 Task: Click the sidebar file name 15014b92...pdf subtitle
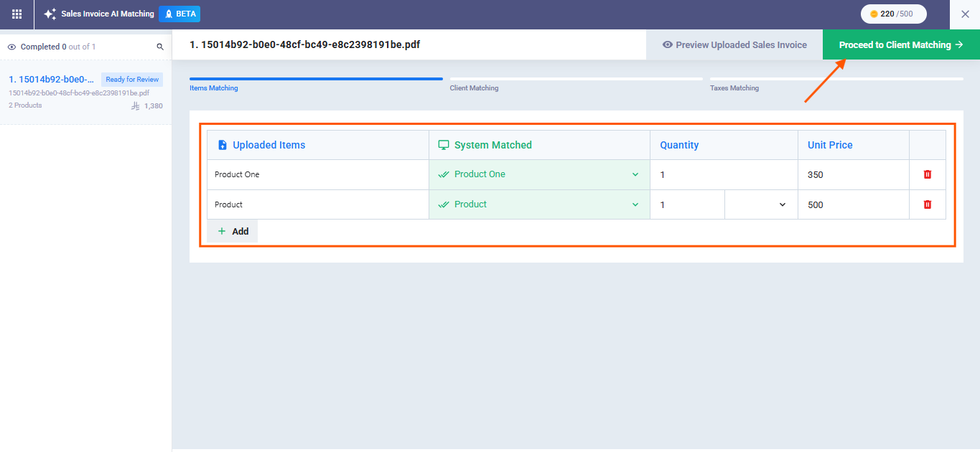tap(79, 93)
